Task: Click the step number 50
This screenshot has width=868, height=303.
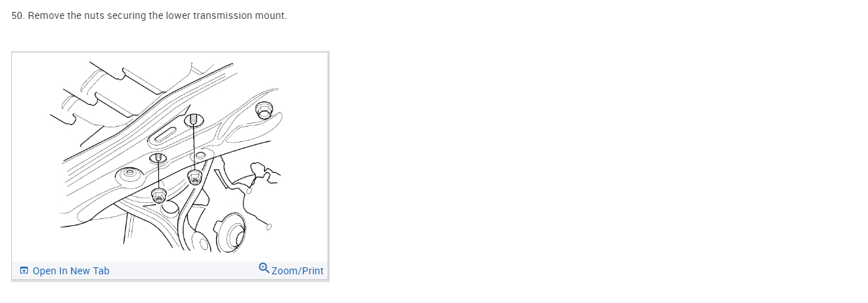Action: (17, 15)
